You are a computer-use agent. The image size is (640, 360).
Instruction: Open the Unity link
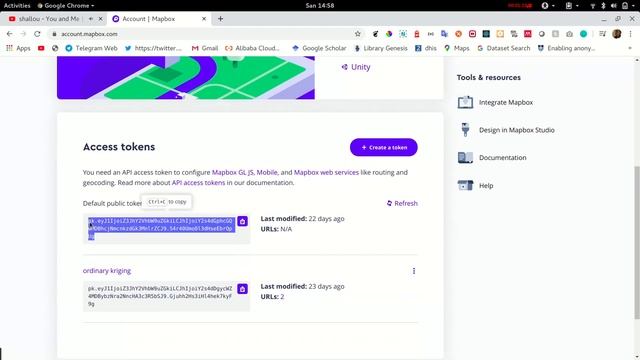click(x=356, y=67)
